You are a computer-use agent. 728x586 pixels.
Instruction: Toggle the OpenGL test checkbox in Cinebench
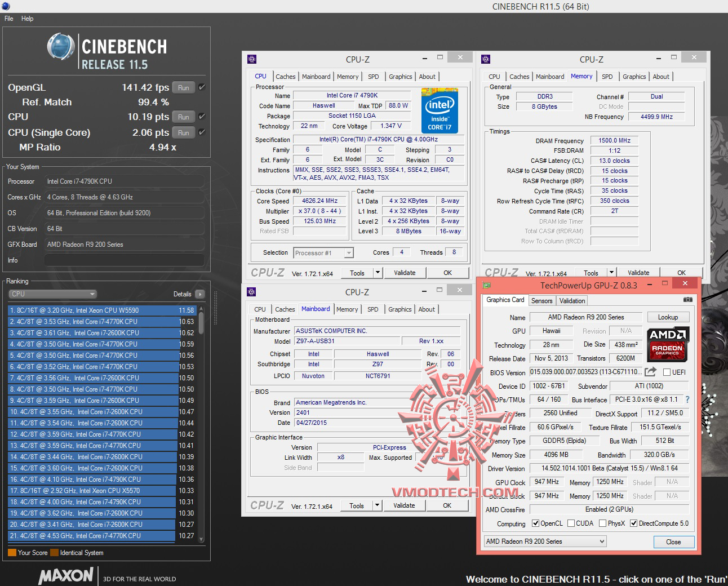pos(202,87)
